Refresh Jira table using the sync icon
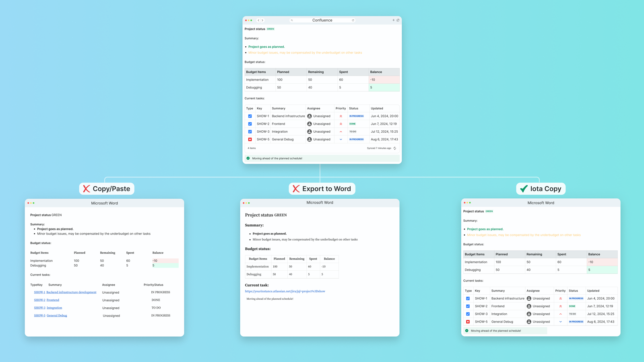Viewport: 644px width, 362px height. tap(395, 148)
